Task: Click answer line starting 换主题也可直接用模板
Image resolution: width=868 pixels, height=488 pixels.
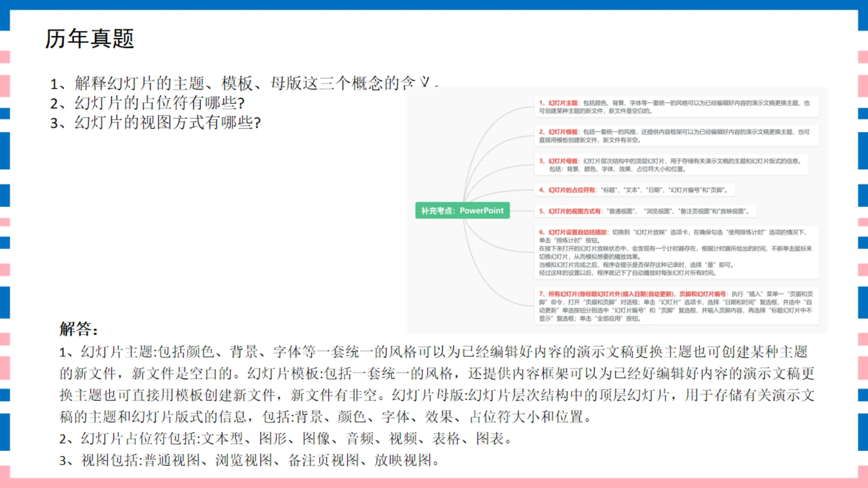Action: pos(437,395)
